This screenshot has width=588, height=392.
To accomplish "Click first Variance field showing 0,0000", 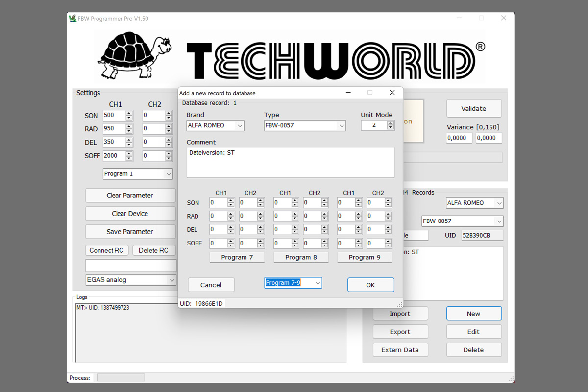I will pos(460,138).
